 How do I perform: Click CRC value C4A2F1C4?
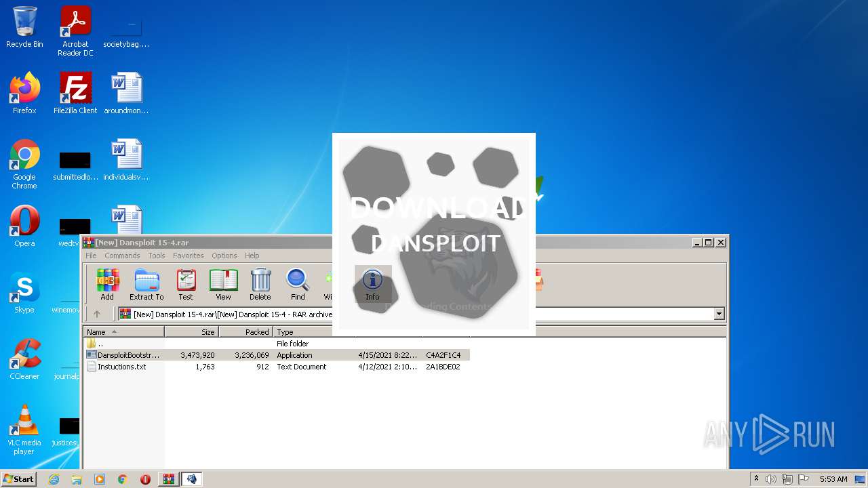[443, 355]
